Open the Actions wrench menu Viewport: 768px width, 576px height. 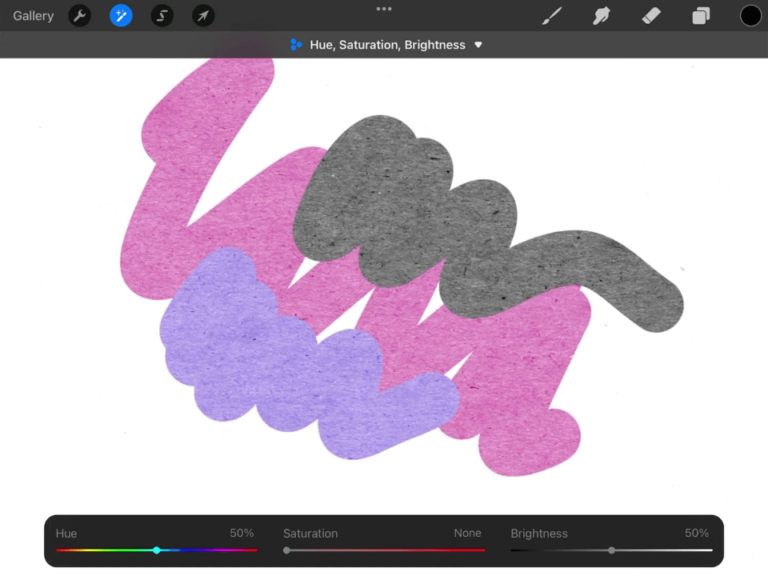pyautogui.click(x=79, y=16)
